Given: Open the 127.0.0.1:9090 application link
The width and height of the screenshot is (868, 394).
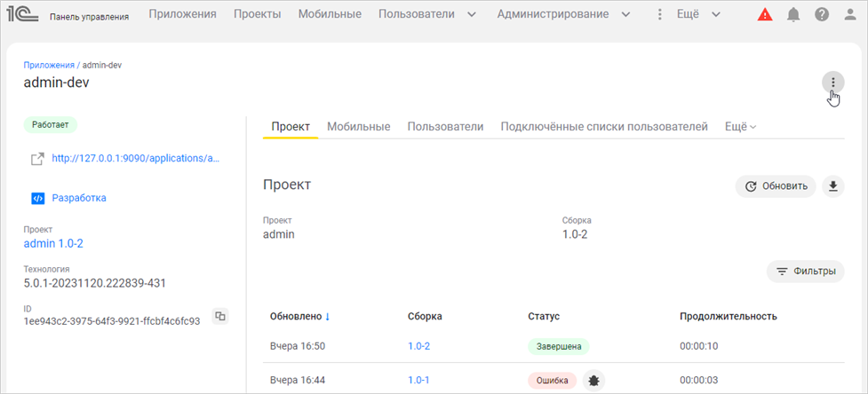Looking at the screenshot, I should [x=134, y=159].
